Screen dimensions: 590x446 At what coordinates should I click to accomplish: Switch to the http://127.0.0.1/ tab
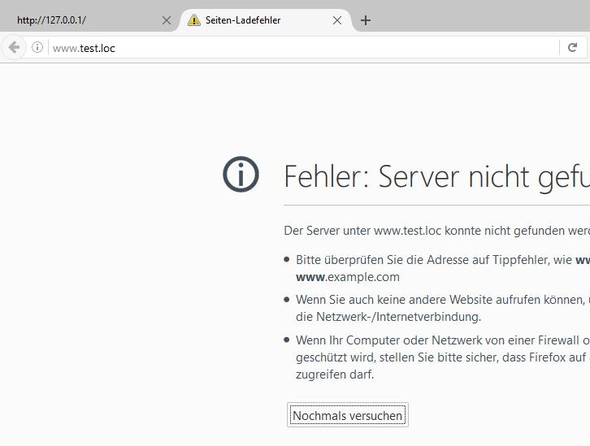tap(88, 20)
